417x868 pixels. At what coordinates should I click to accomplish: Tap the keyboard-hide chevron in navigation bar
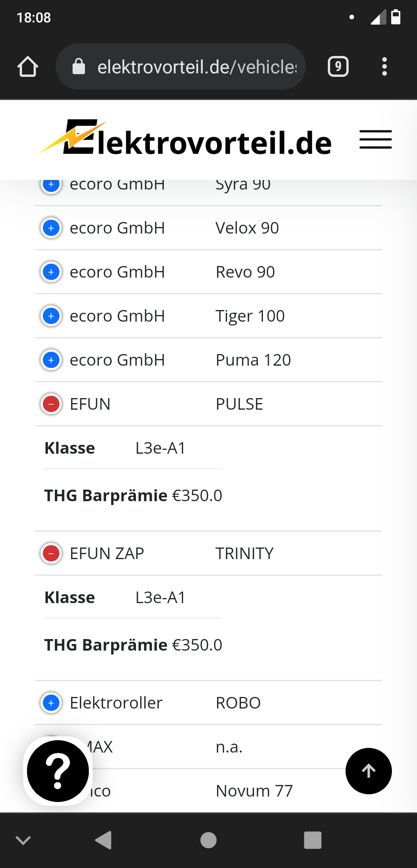pyautogui.click(x=23, y=840)
